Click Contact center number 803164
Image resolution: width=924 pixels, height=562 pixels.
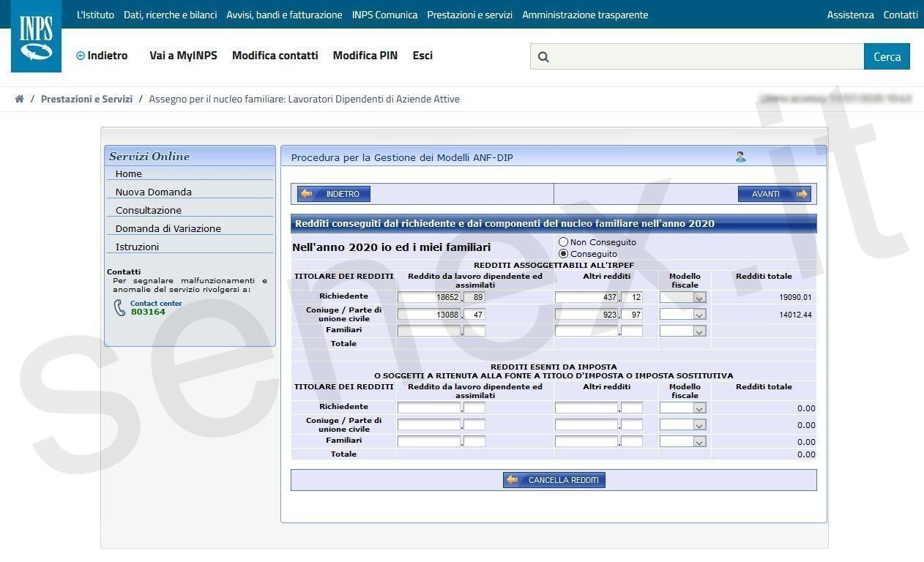[148, 312]
